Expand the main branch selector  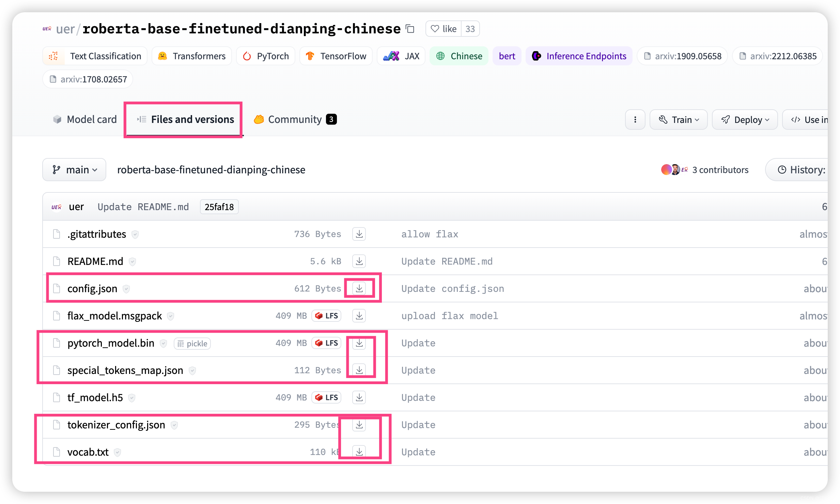pos(73,170)
